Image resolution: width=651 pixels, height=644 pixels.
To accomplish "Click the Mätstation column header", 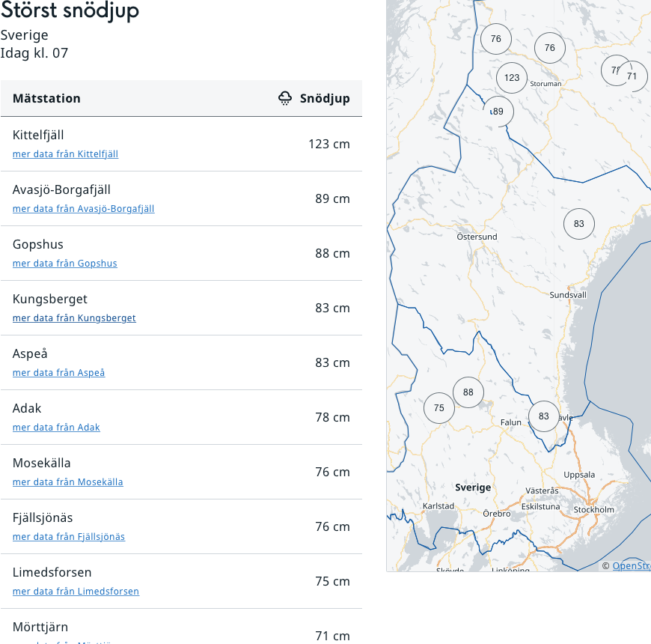I will coord(46,98).
